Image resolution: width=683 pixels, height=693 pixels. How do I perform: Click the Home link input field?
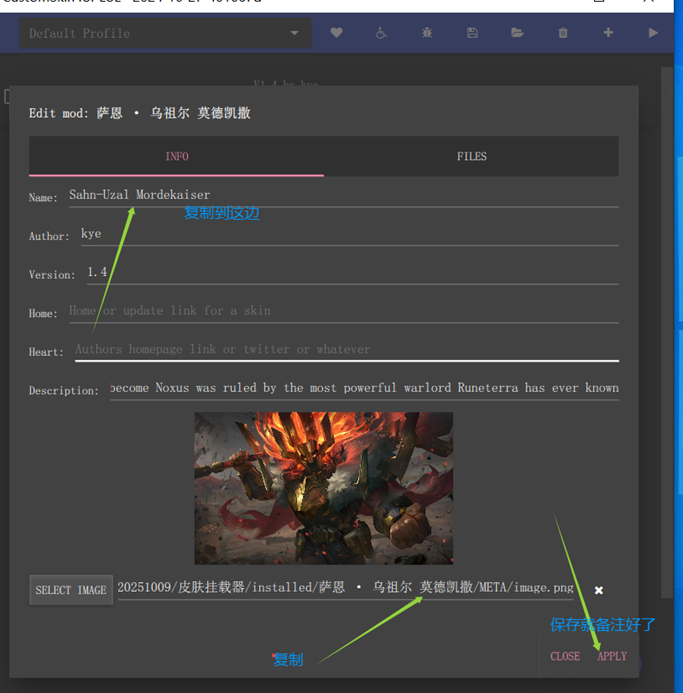coord(344,311)
